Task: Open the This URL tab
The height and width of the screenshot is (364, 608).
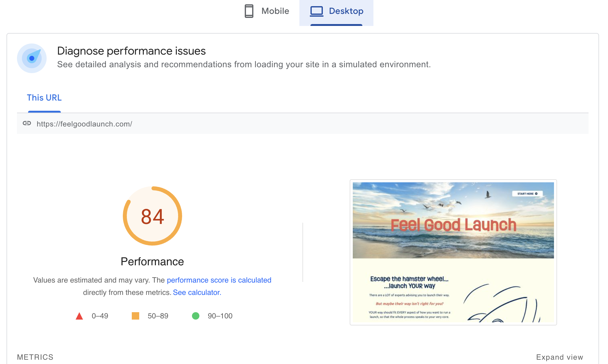Action: pos(44,98)
